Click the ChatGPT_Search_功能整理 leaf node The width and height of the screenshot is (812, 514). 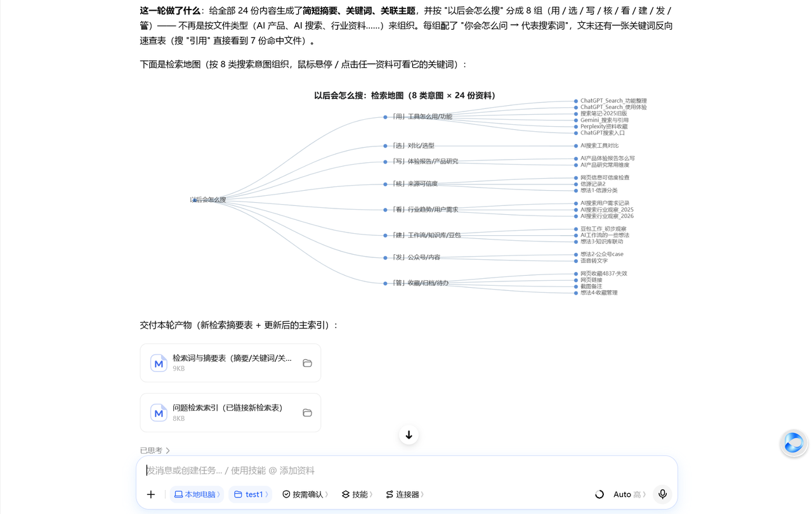coord(611,101)
